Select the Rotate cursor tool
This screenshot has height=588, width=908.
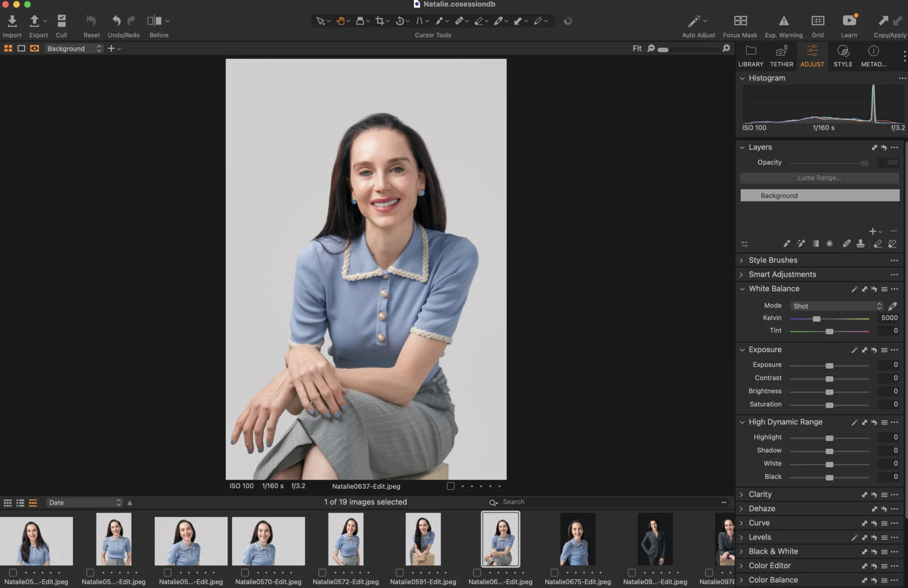(400, 21)
